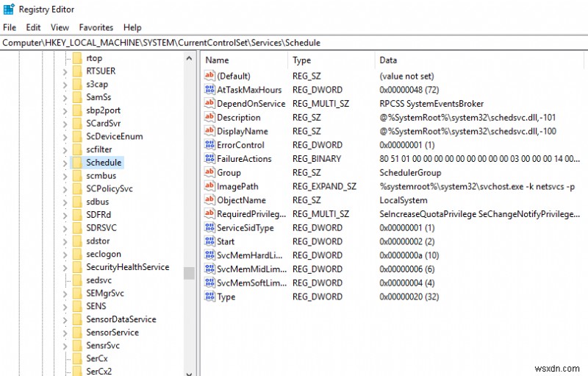This screenshot has width=588, height=376.
Task: Click the Registry Editor app icon in title bar
Action: 9,9
